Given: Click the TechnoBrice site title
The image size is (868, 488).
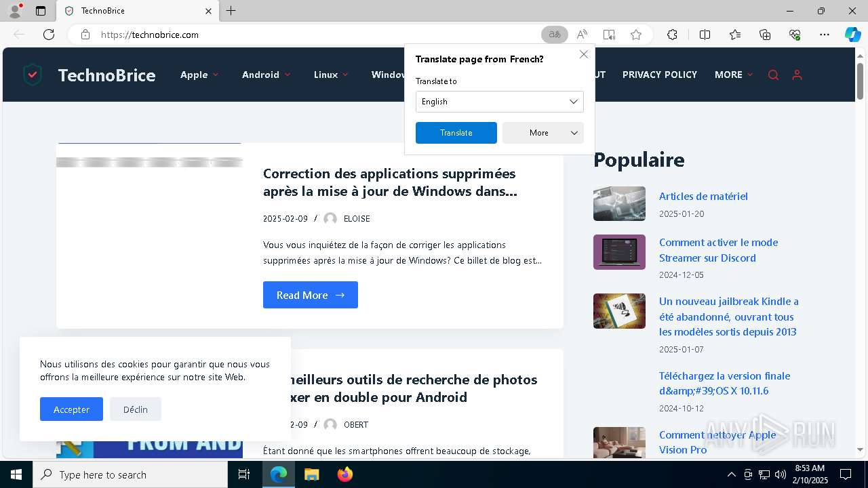Looking at the screenshot, I should tap(106, 75).
